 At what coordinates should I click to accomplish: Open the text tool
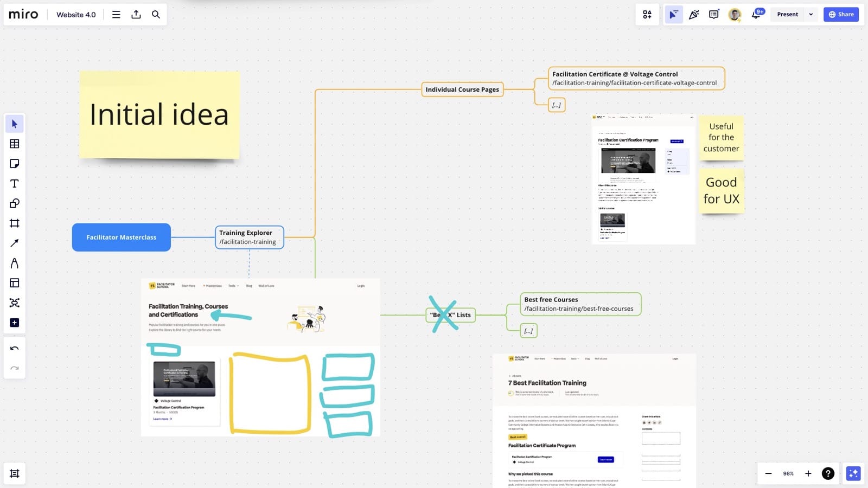[x=15, y=183]
